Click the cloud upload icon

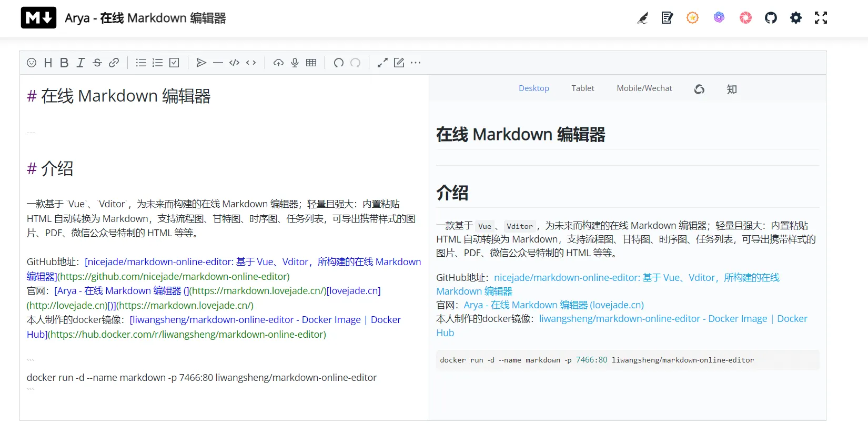pyautogui.click(x=278, y=63)
